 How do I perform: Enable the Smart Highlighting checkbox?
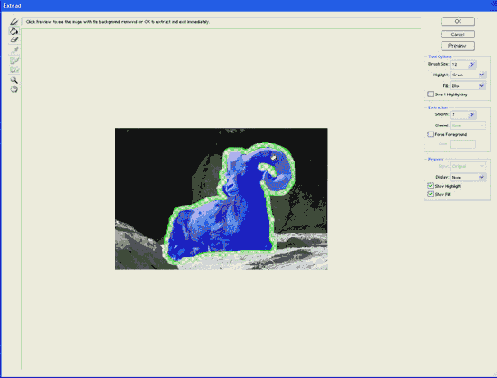pyautogui.click(x=430, y=94)
